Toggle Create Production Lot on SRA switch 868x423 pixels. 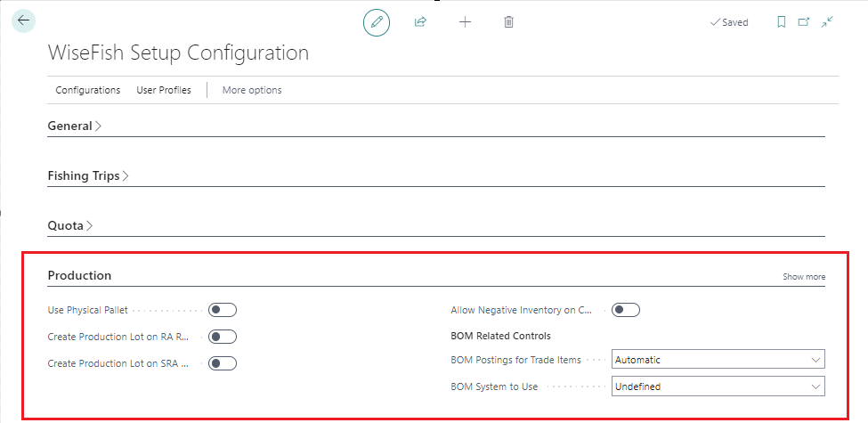[222, 362]
